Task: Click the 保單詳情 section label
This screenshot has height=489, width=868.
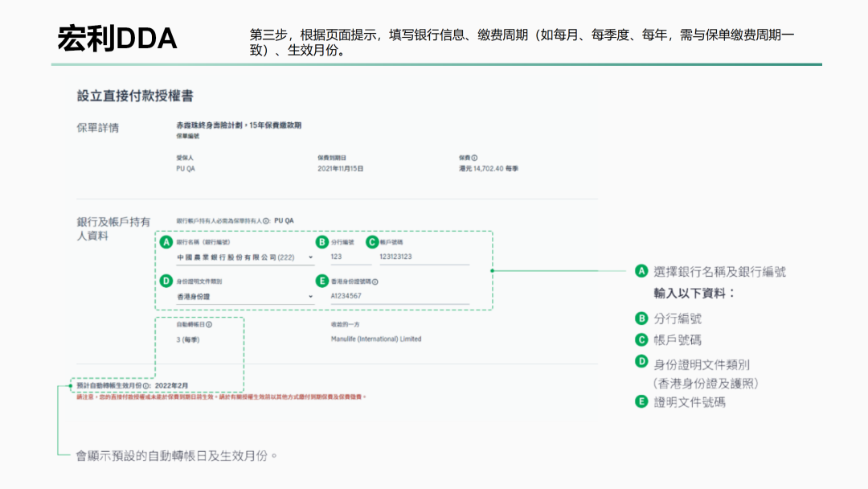Action: [97, 128]
